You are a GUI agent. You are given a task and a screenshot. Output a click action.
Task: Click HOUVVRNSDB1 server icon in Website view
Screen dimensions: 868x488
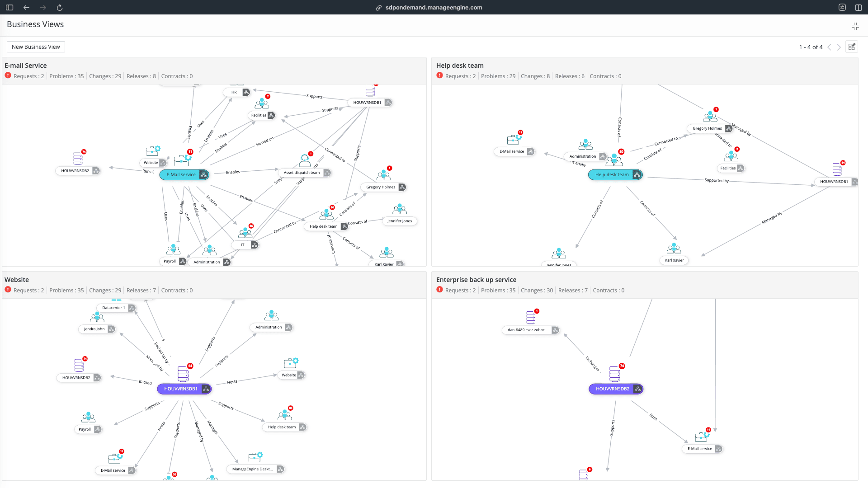pyautogui.click(x=183, y=374)
